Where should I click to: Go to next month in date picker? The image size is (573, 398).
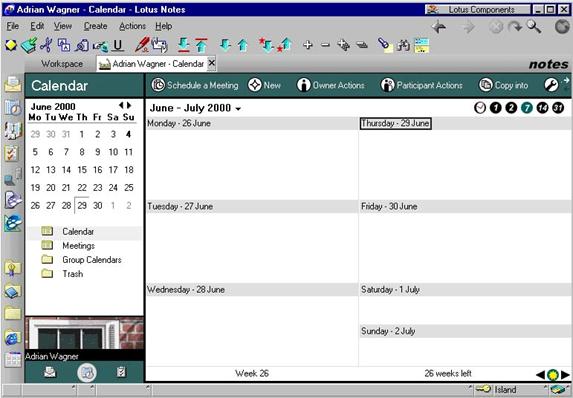pyautogui.click(x=129, y=106)
